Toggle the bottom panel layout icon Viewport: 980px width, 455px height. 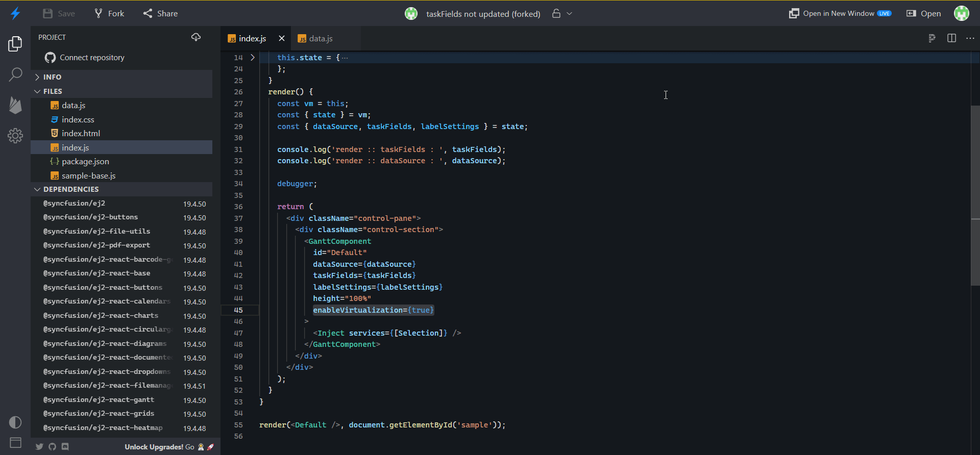tap(15, 442)
